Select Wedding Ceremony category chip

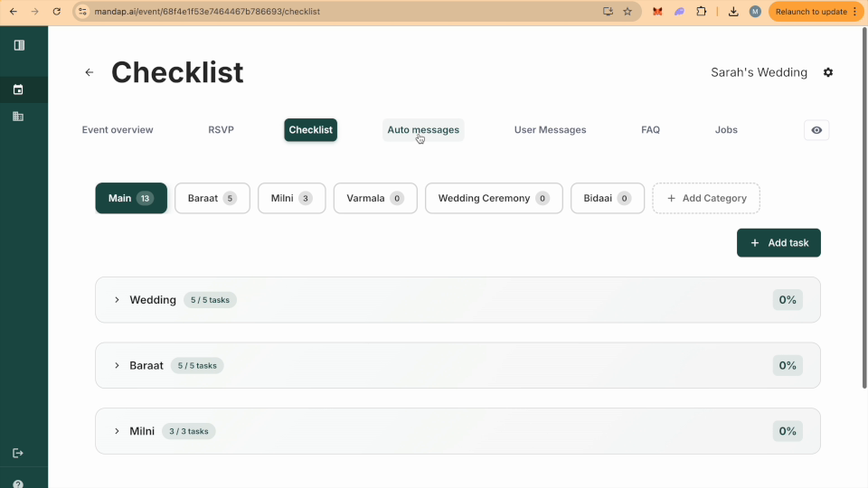pyautogui.click(x=494, y=198)
